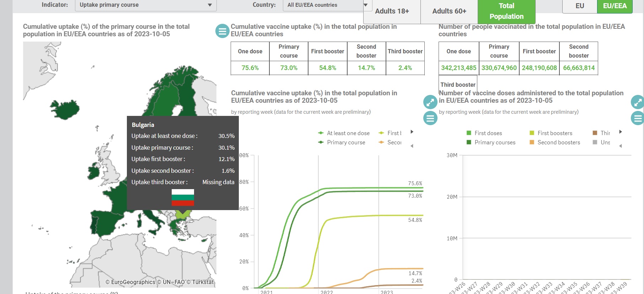Click the 75.6% One dose uptake value
Viewport: 644px width, 294px height.
pyautogui.click(x=250, y=68)
